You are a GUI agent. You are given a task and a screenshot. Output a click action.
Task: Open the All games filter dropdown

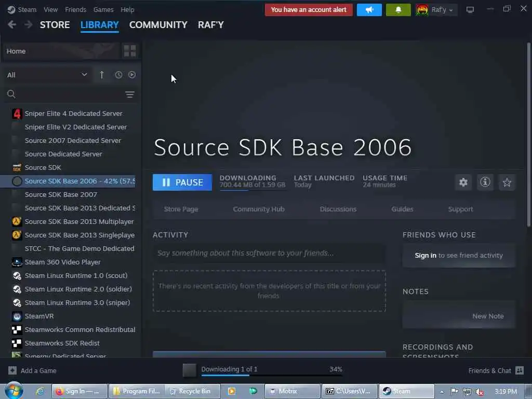47,75
